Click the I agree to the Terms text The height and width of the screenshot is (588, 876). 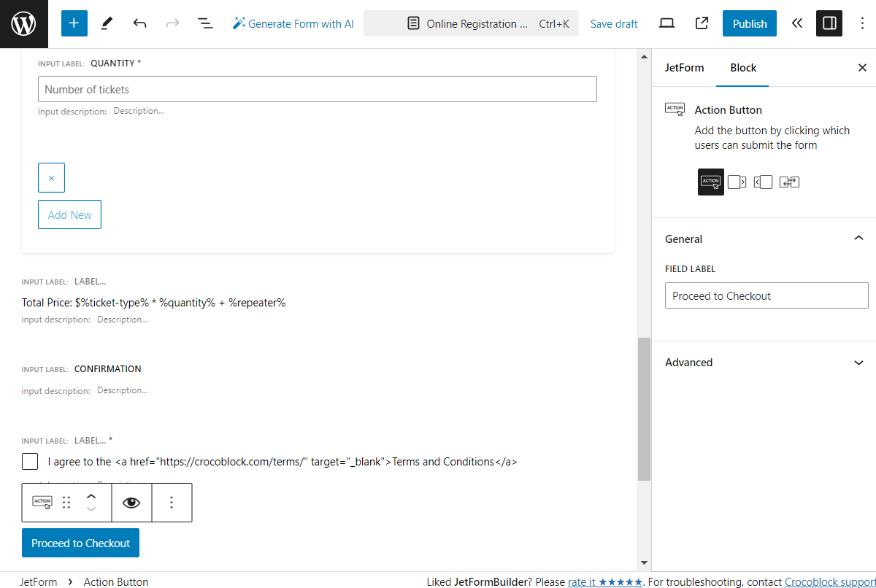283,462
